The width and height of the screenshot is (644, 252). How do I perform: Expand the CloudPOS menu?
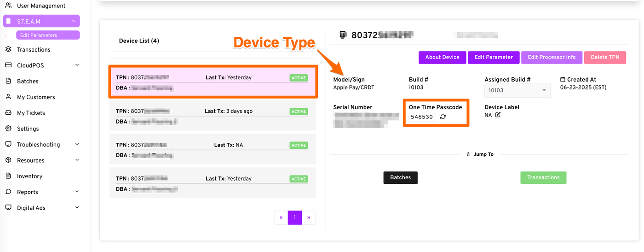coord(77,65)
